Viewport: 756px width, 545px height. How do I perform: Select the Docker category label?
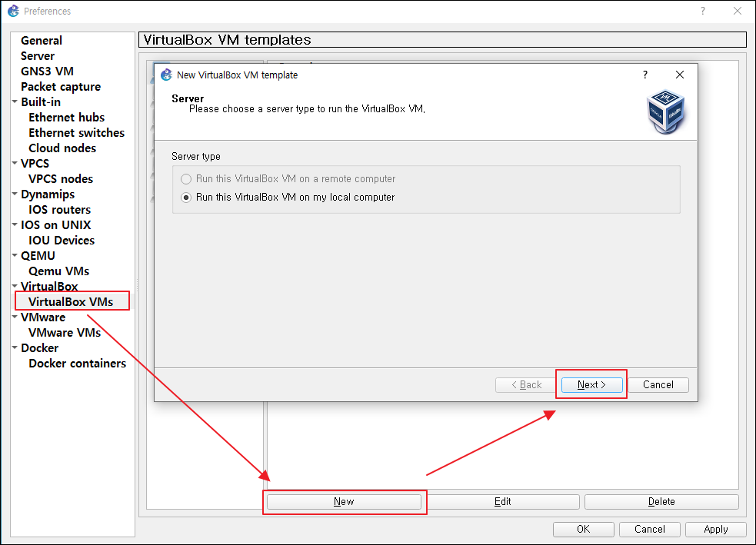pyautogui.click(x=39, y=348)
